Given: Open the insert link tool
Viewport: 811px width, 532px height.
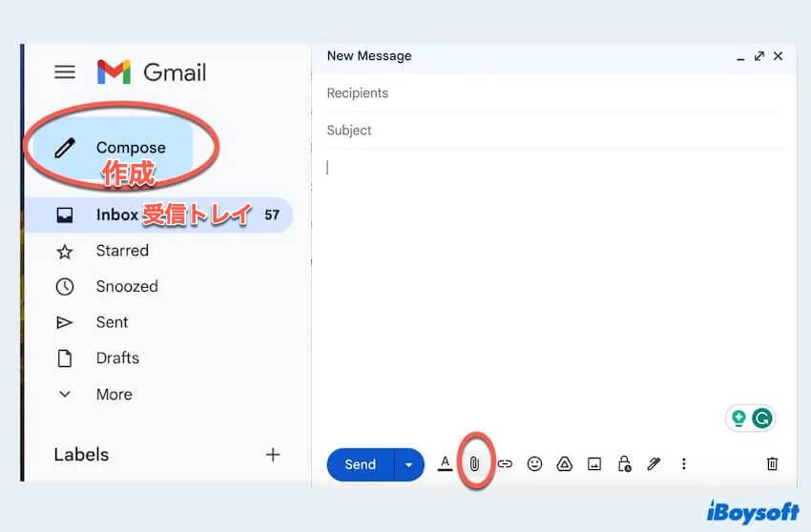Looking at the screenshot, I should (x=505, y=464).
